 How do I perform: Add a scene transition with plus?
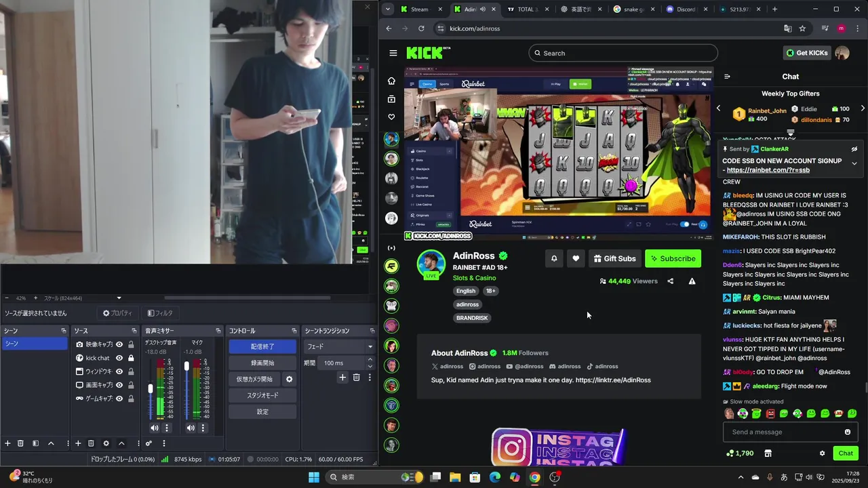pyautogui.click(x=342, y=378)
